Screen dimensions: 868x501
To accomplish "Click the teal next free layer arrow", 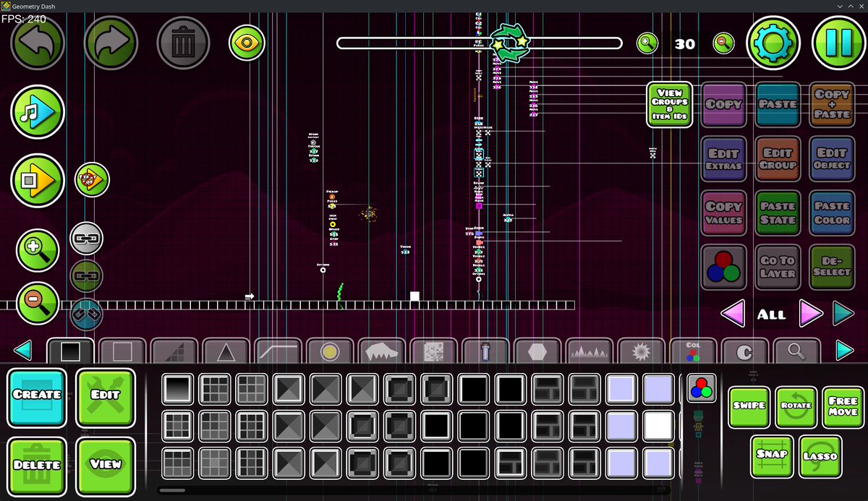I will point(843,314).
